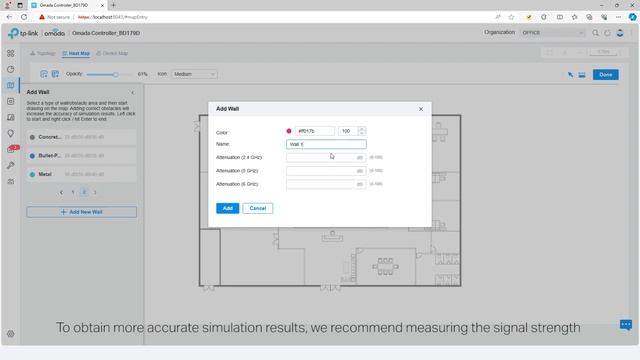Close the Omada Controller browser tab
This screenshot has height=360, width=640.
102,5
